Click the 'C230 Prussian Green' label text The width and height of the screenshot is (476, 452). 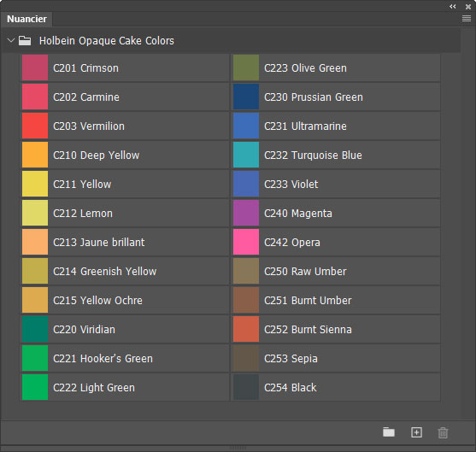[x=314, y=97]
